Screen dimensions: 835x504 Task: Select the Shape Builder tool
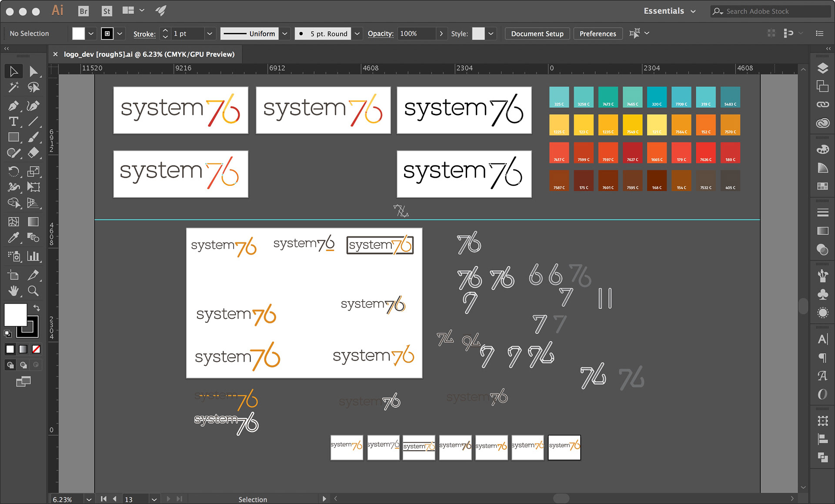[13, 203]
